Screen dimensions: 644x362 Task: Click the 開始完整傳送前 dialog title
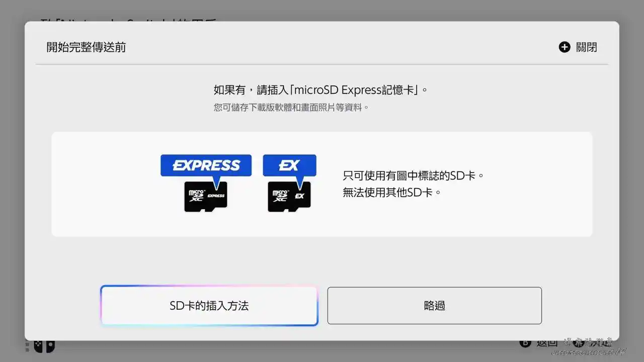pos(86,47)
